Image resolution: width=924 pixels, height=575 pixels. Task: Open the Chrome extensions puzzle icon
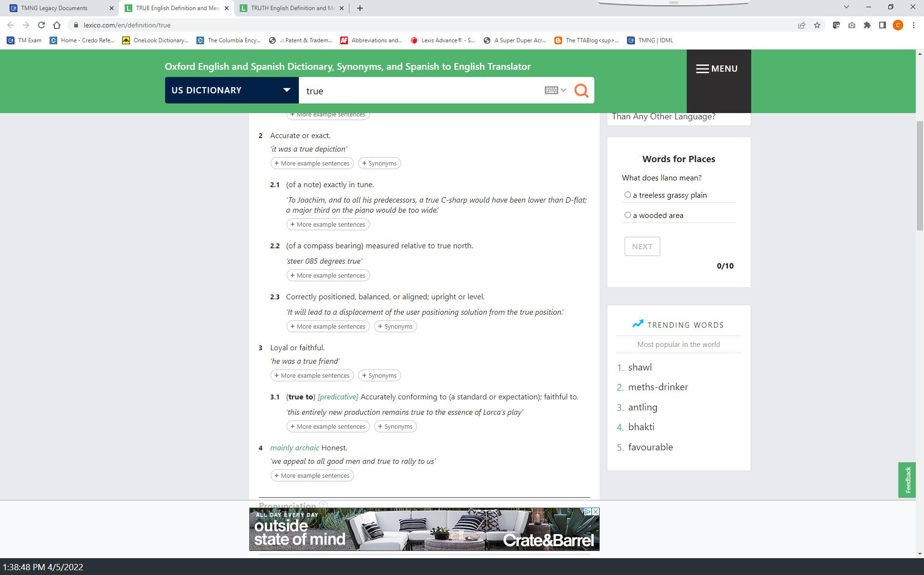867,25
